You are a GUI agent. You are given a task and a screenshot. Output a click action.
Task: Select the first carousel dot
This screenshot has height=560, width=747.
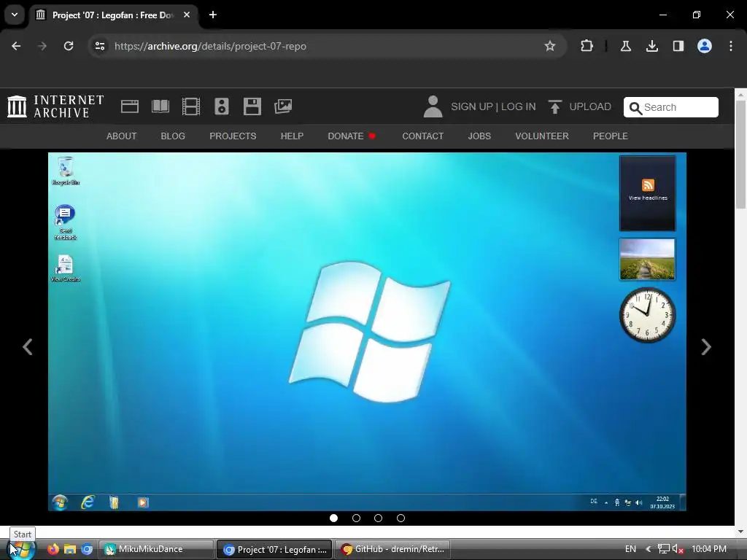[x=333, y=518]
